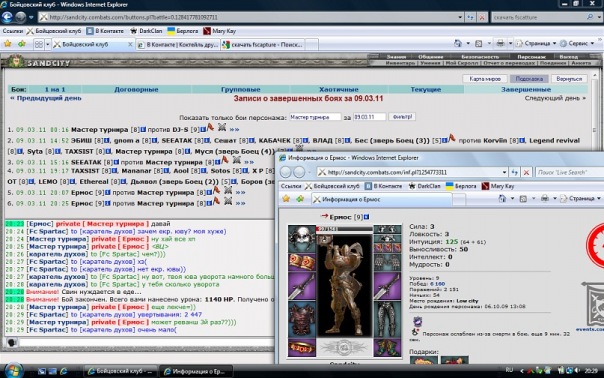This screenshot has width=604, height=378.
Task: Expand Print options dropdown in main window
Action: (510, 44)
